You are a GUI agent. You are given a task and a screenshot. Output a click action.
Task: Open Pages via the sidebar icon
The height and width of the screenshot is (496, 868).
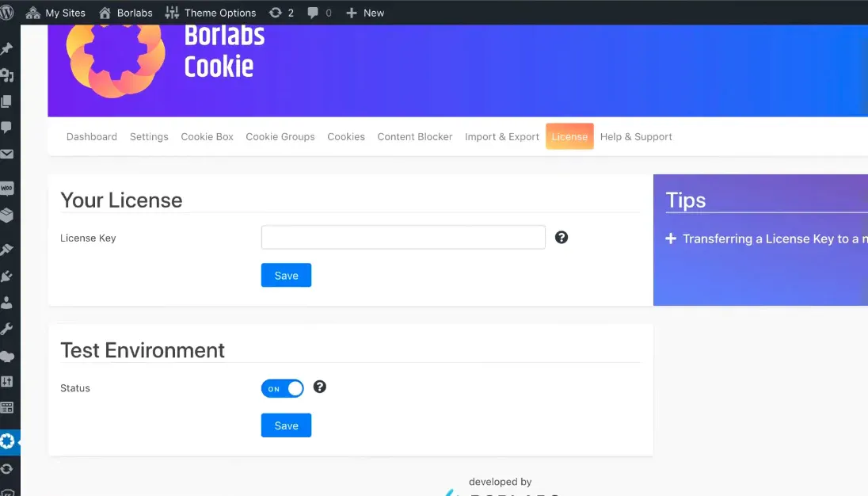pyautogui.click(x=7, y=101)
